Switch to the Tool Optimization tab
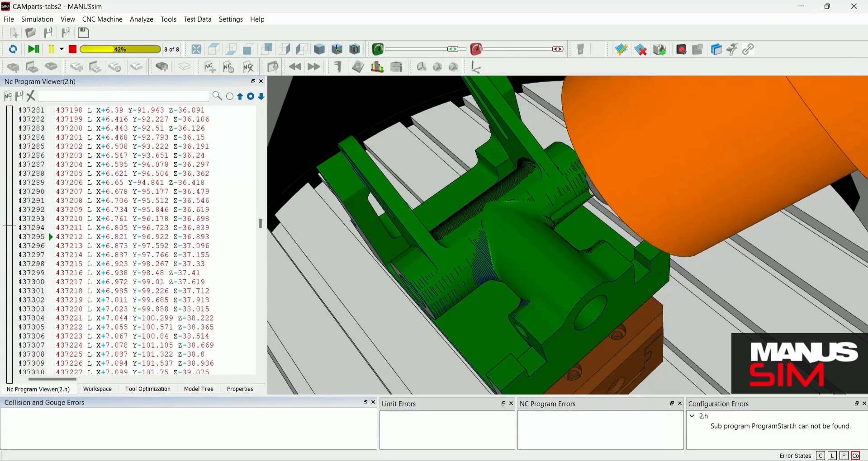 coord(148,389)
